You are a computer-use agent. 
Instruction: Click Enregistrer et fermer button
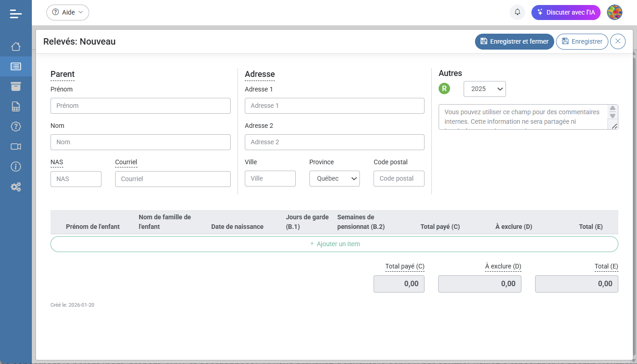point(515,41)
